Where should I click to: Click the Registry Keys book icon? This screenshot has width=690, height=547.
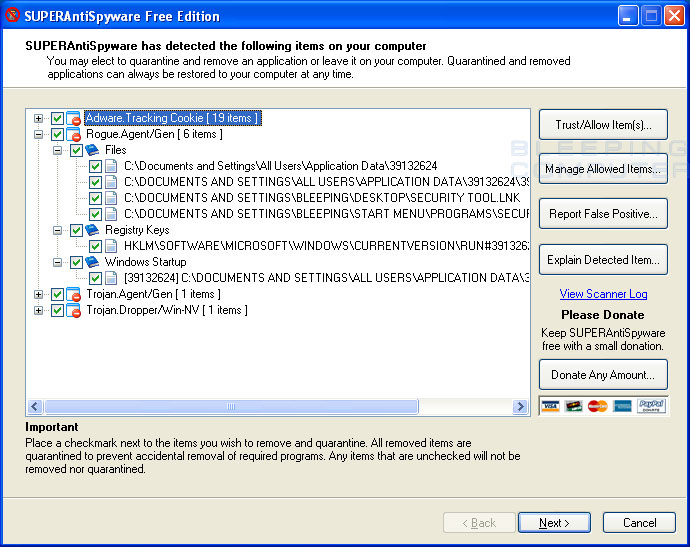pyautogui.click(x=92, y=230)
